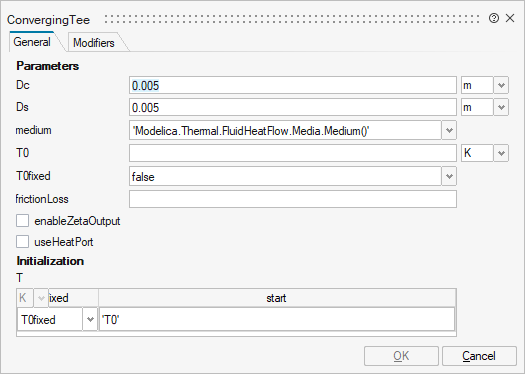525x374 pixels.
Task: Edit the Ds value field
Action: 293,107
